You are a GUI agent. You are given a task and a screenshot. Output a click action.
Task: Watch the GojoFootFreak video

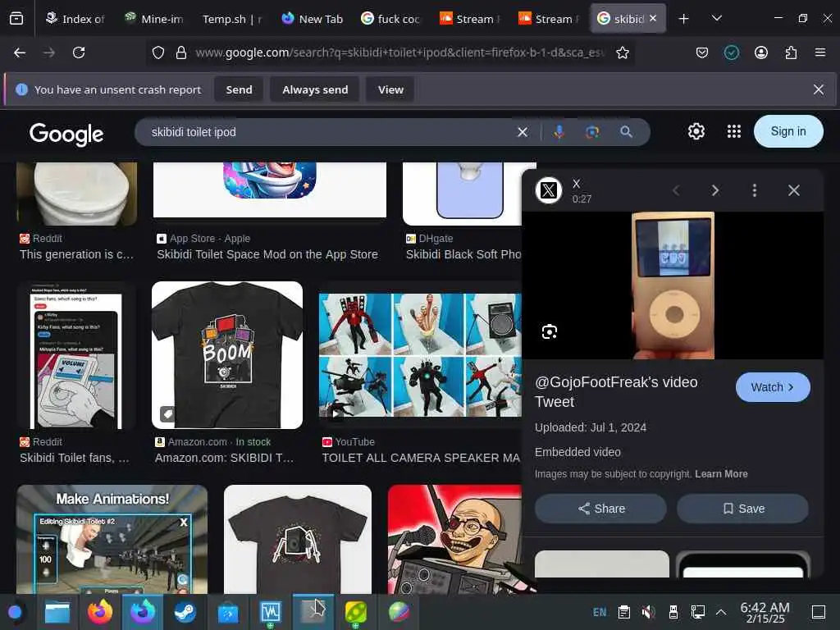(773, 387)
